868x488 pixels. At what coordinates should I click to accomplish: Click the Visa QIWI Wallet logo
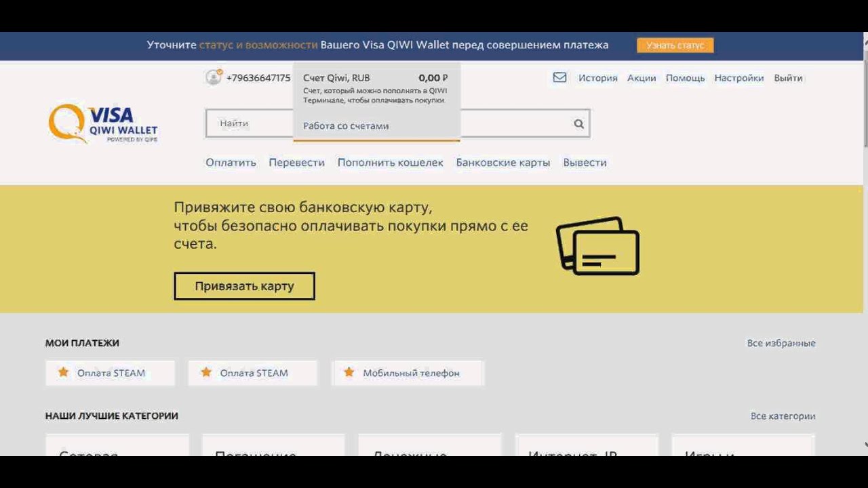click(103, 123)
